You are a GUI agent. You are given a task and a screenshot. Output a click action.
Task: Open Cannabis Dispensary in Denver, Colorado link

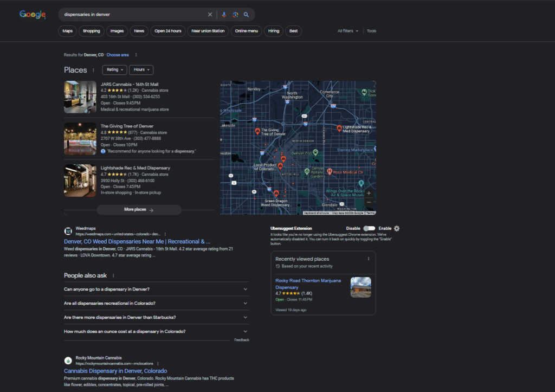pos(115,371)
